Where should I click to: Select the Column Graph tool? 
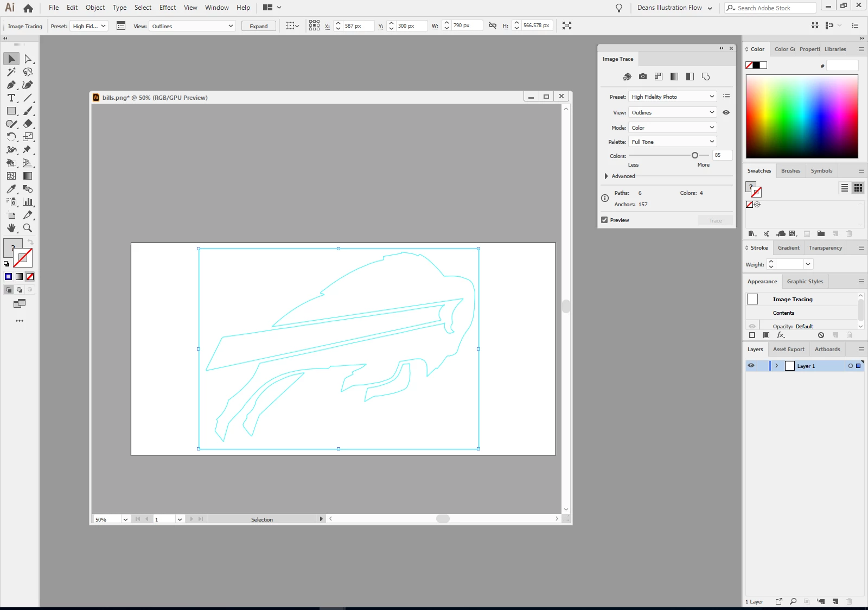[x=28, y=202]
